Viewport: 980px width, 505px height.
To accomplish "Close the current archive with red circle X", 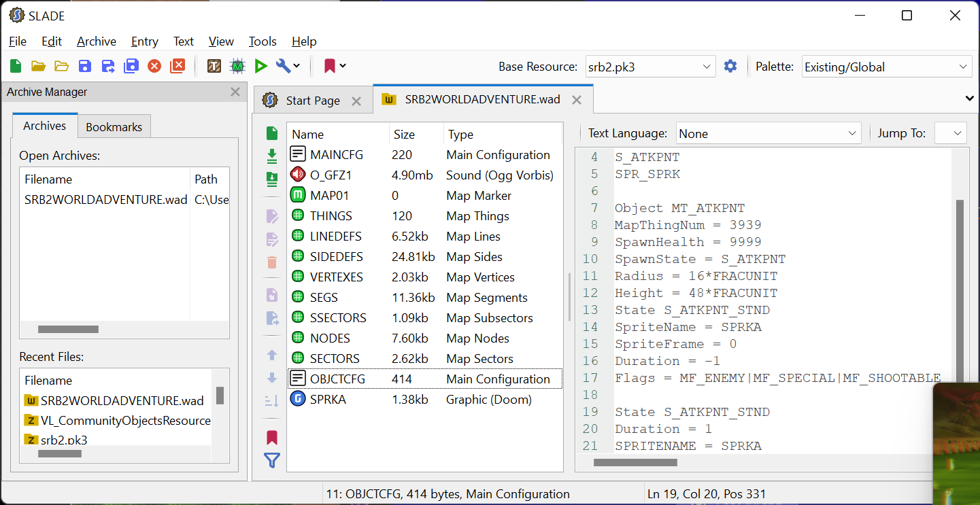I will click(154, 66).
